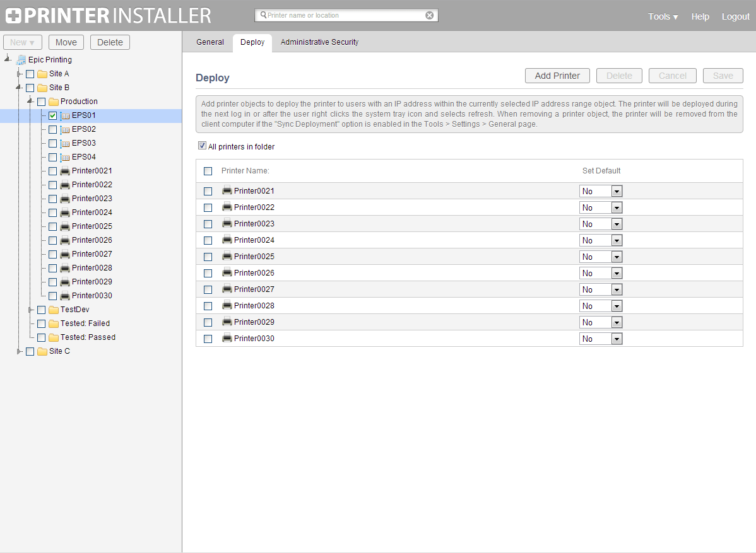Click the EPS04 IP range icon
Screen dimensions: 756x553
point(67,157)
